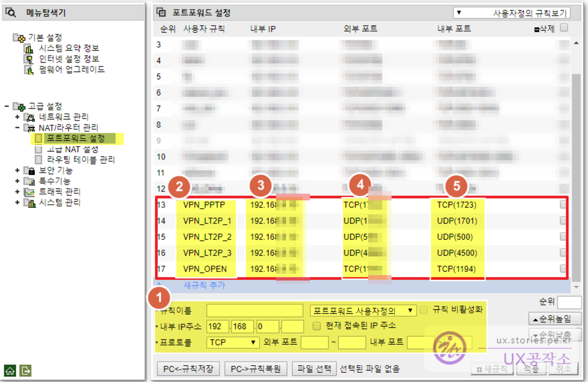The height and width of the screenshot is (382, 588).
Task: Click the home icon at bottom left
Action: coord(9,370)
